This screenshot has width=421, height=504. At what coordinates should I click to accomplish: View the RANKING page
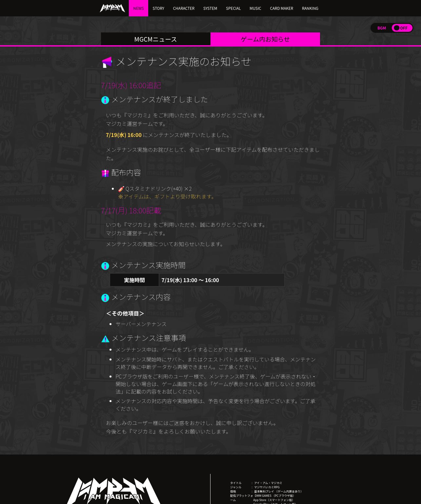click(310, 8)
